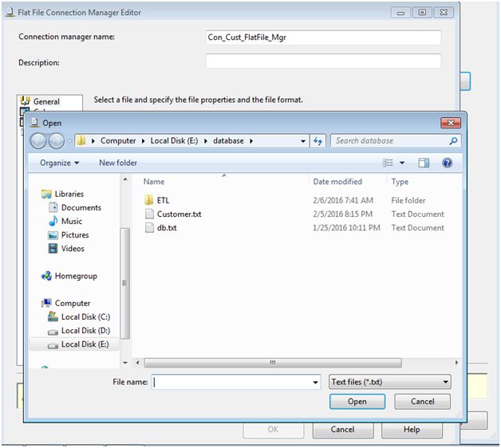Image resolution: width=501 pixels, height=448 pixels.
Task: Open help with the blue question icon
Action: [x=447, y=163]
